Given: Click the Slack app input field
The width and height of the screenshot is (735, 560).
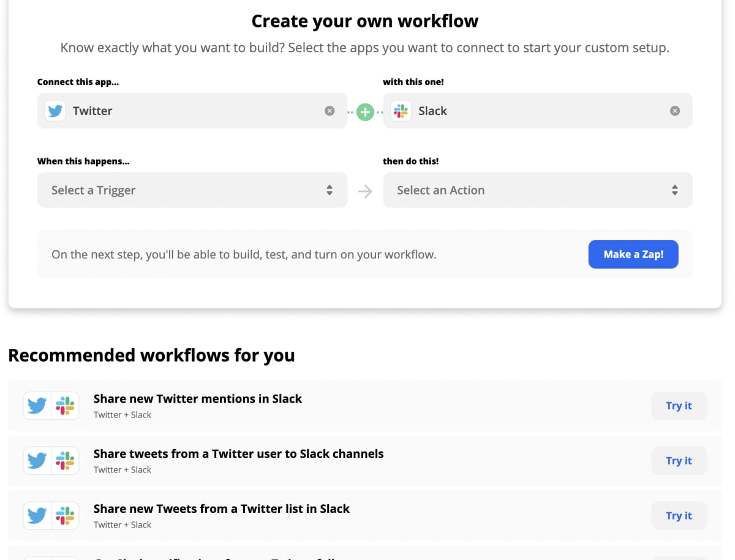Looking at the screenshot, I should [538, 111].
